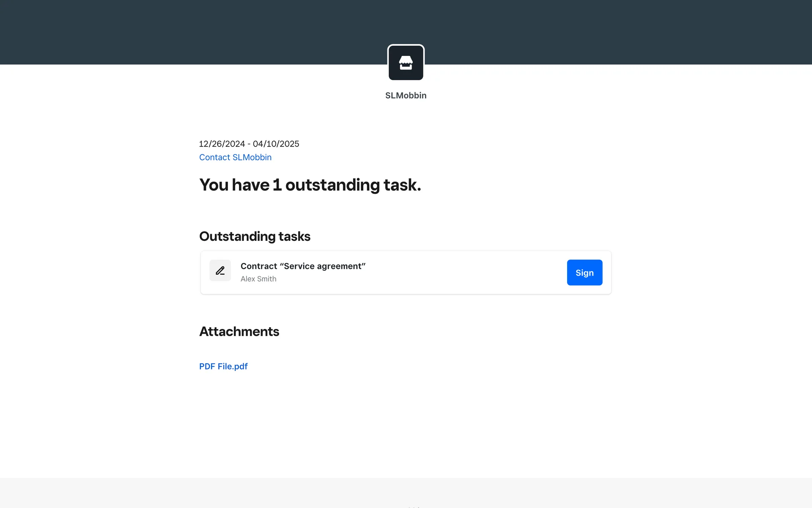Click the "04/10/2025" end date text
This screenshot has width=812, height=508.
276,144
